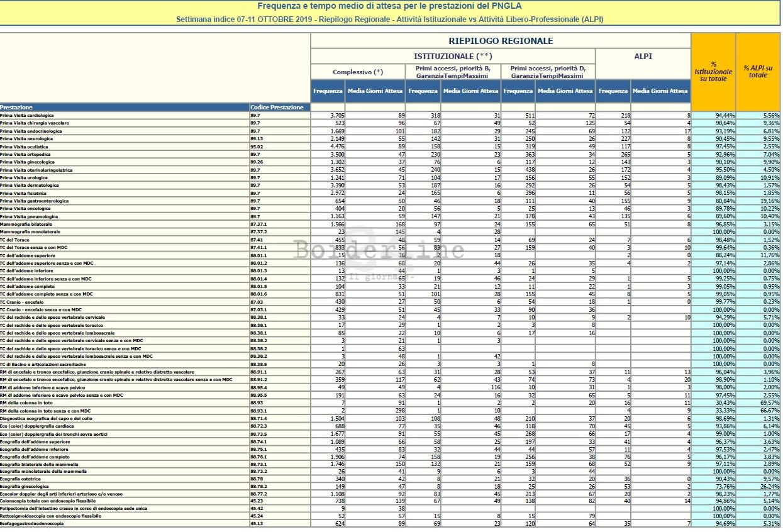Click the page title about PNGLA prestazioni
Screen dimensions: 783x532
(389, 7)
